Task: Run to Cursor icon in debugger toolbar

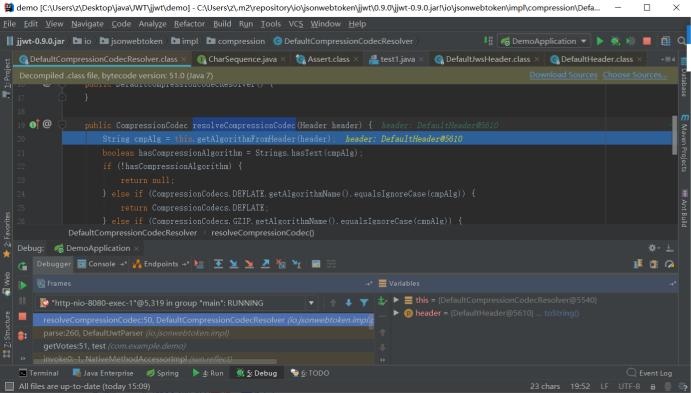Action: pos(297,264)
